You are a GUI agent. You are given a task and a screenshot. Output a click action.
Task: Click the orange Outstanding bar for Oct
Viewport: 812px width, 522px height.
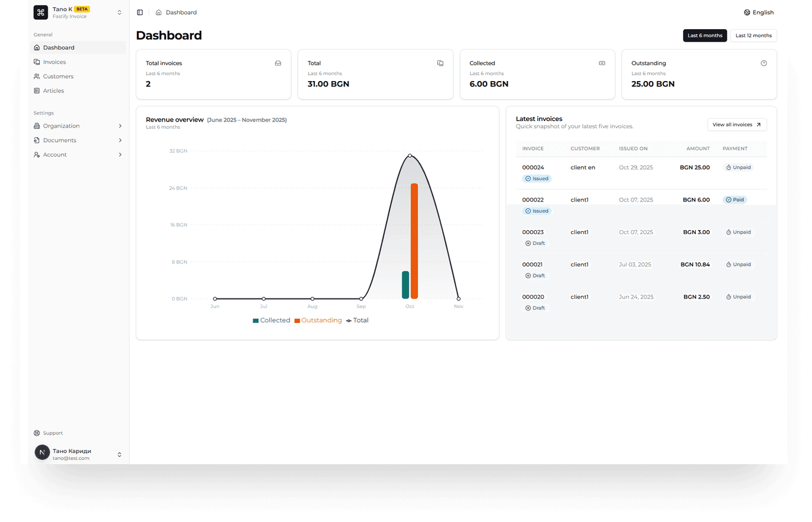click(414, 241)
